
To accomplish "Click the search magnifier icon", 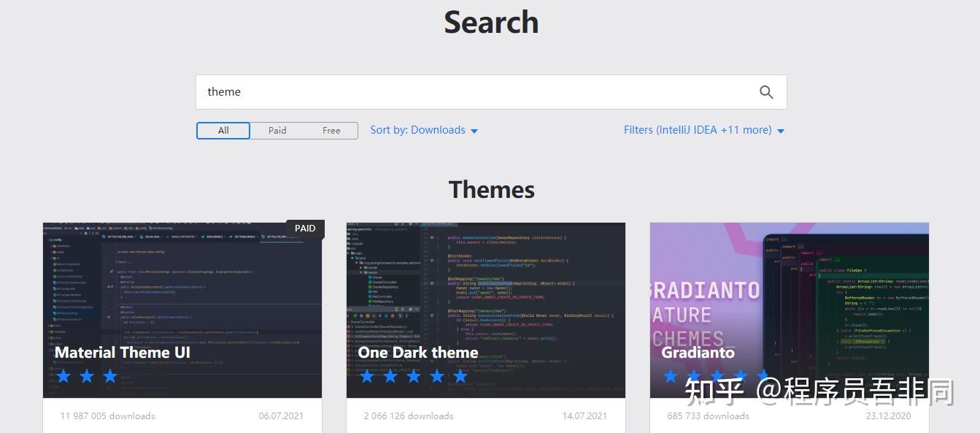I will tap(765, 91).
